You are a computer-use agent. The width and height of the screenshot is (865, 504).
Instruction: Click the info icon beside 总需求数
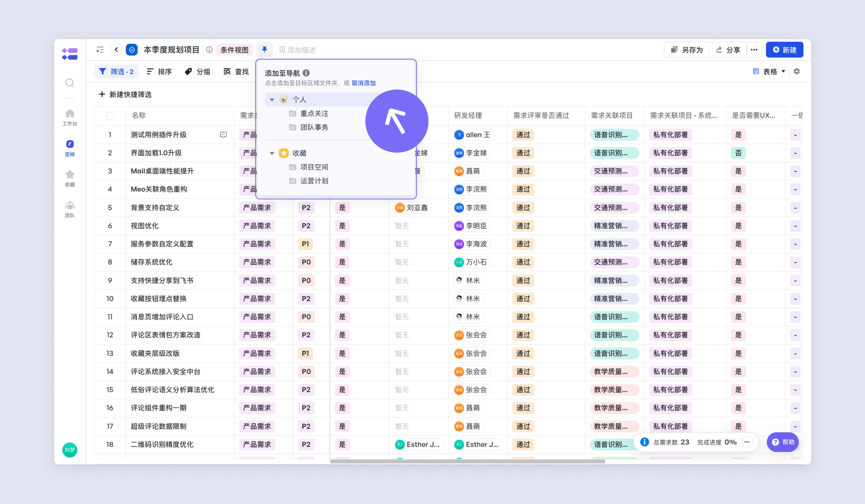644,442
